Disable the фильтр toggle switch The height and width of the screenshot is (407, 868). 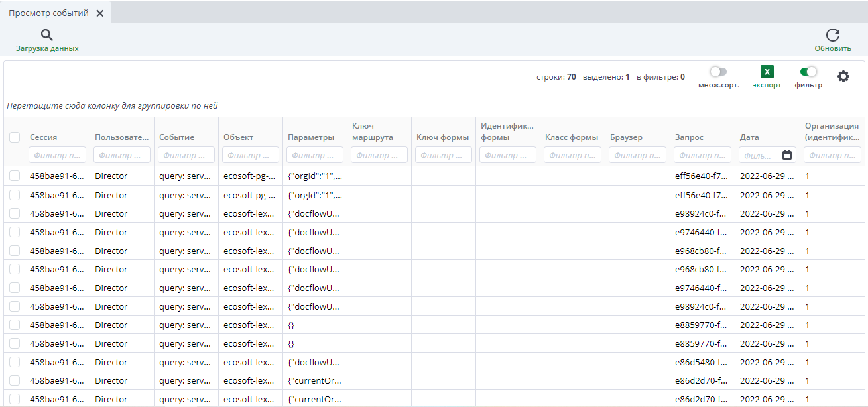(808, 72)
